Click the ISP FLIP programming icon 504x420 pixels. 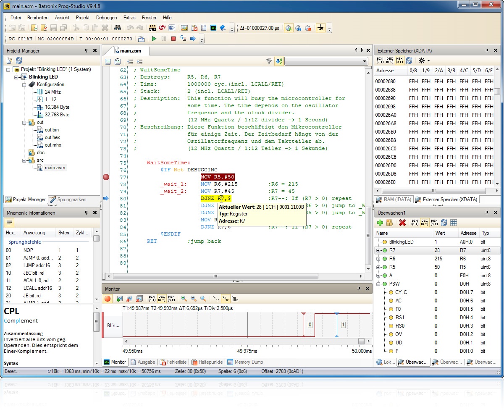[x=152, y=28]
